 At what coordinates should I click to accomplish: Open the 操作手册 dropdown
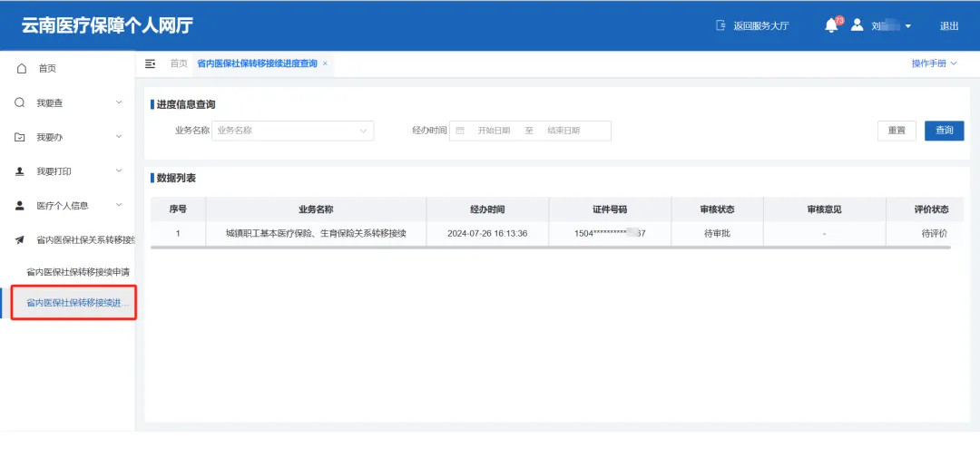934,63
